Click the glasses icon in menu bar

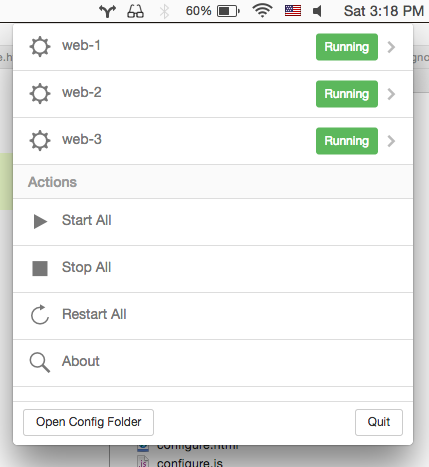(135, 11)
